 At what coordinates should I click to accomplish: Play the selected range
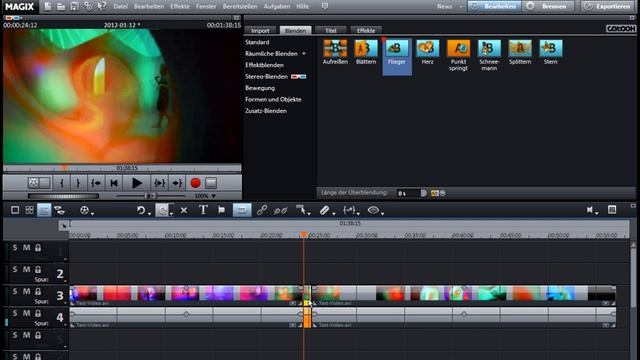coord(159,183)
